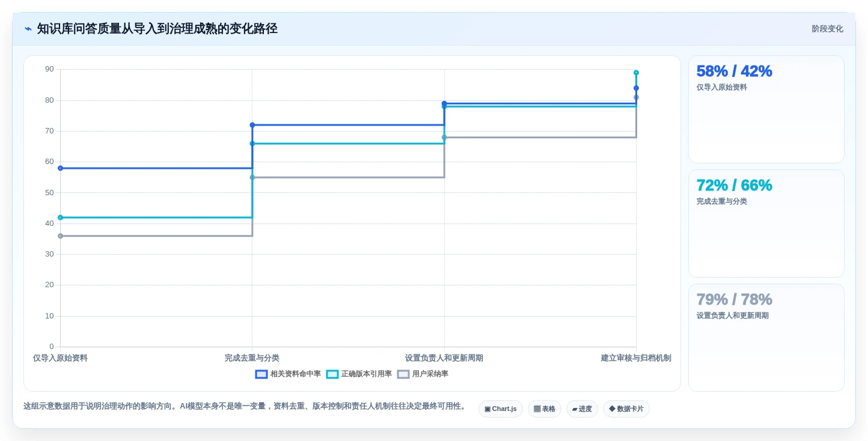Click the cyan 正确版本引用率 legend swatch
Viewport: 868px width, 441px height.
coord(332,374)
